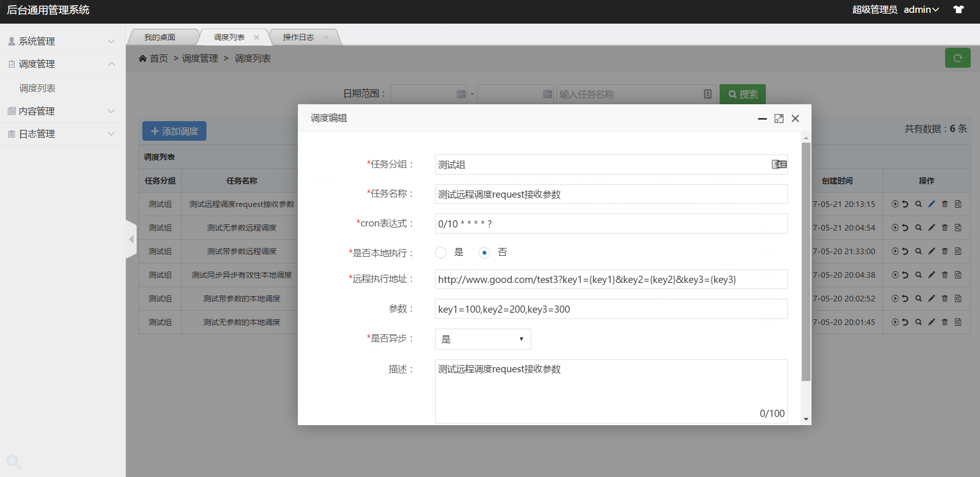
Task: Click the 首页 breadcrumb link
Action: point(159,59)
